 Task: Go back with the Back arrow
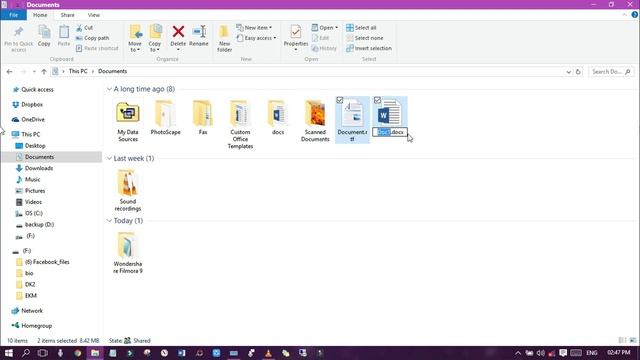(10, 71)
